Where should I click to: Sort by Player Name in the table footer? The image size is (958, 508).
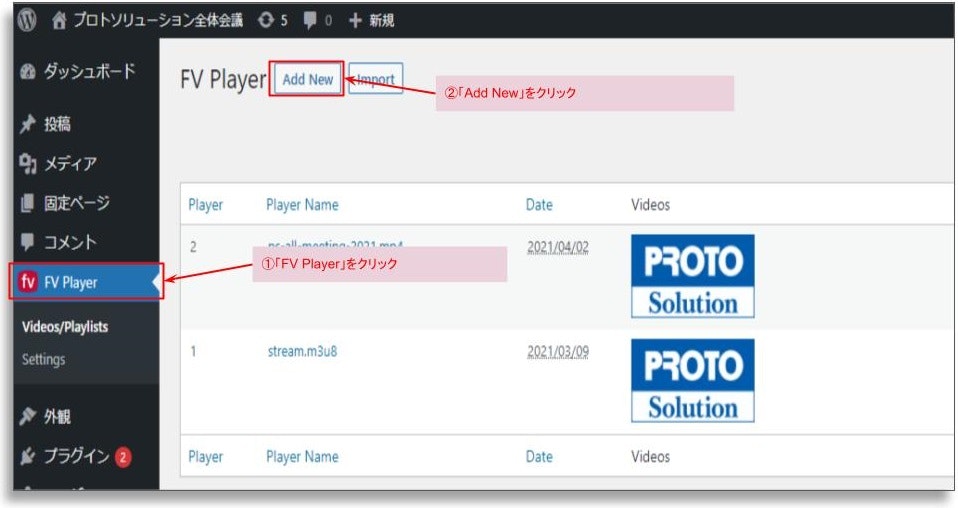(x=302, y=457)
